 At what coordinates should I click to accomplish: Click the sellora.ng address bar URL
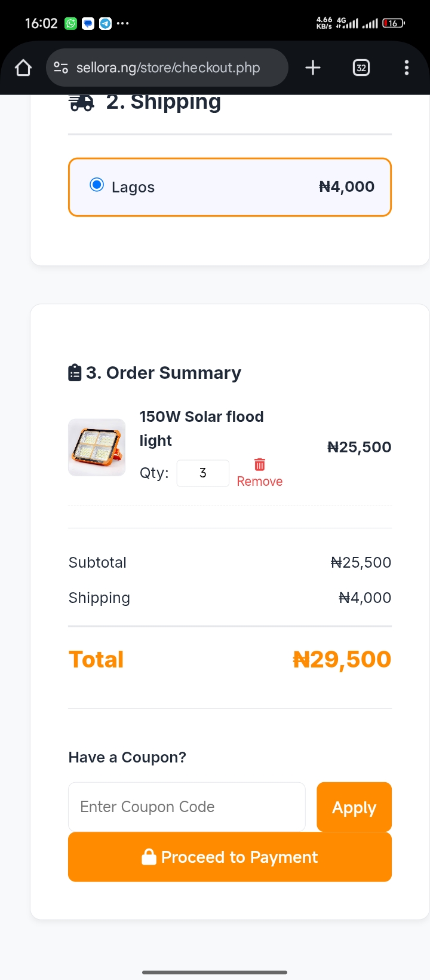point(168,68)
